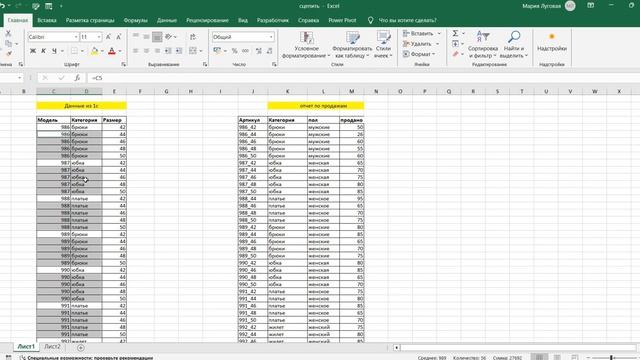This screenshot has height=360, width=640.
Task: Select the 'отчет по продажам' yellow header cell
Action: (316, 106)
